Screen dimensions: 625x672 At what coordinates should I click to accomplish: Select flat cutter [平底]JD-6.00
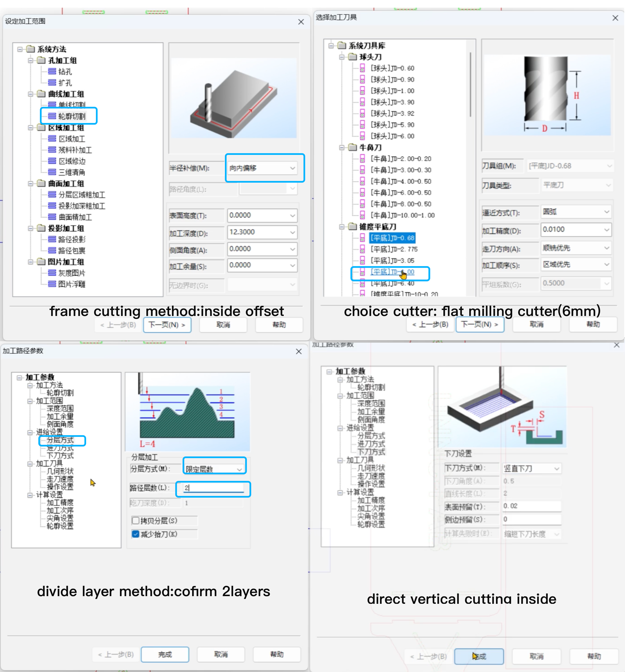pyautogui.click(x=392, y=272)
